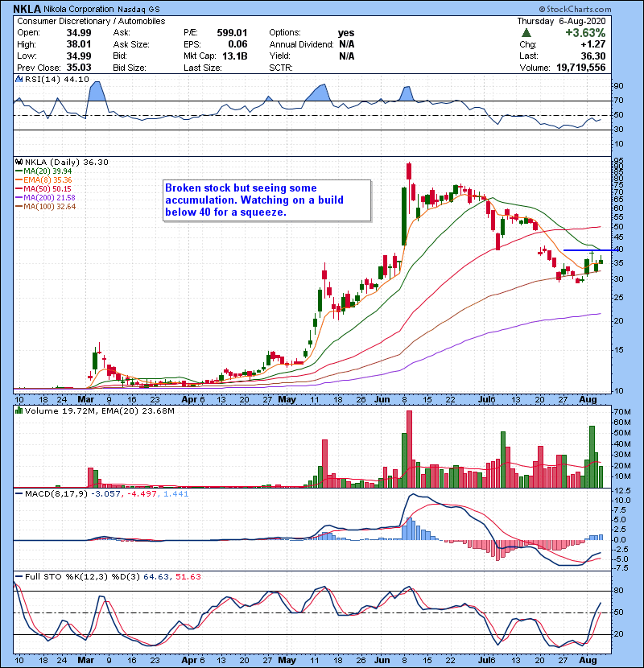The height and width of the screenshot is (668, 644).
Task: Click the EPS value 0.06
Action: [x=237, y=44]
